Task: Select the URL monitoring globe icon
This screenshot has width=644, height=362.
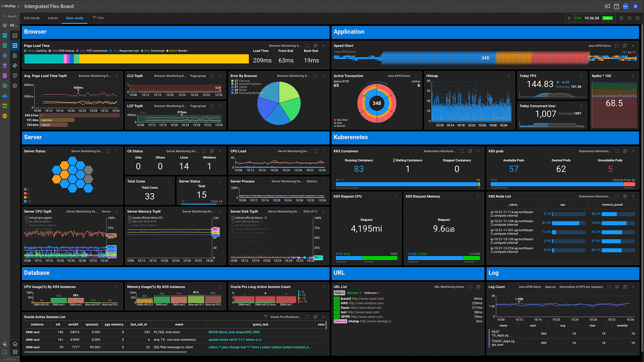Action: pos(4,86)
